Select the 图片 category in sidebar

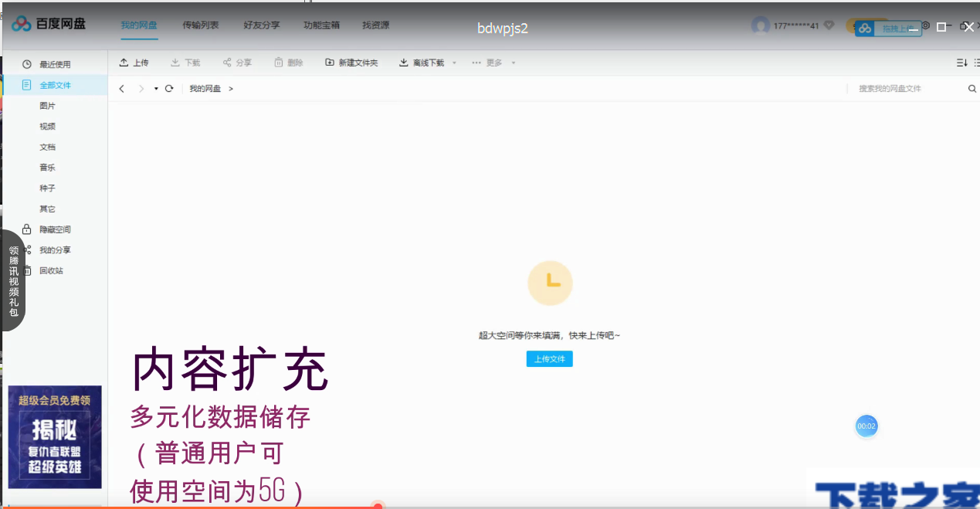pos(46,104)
